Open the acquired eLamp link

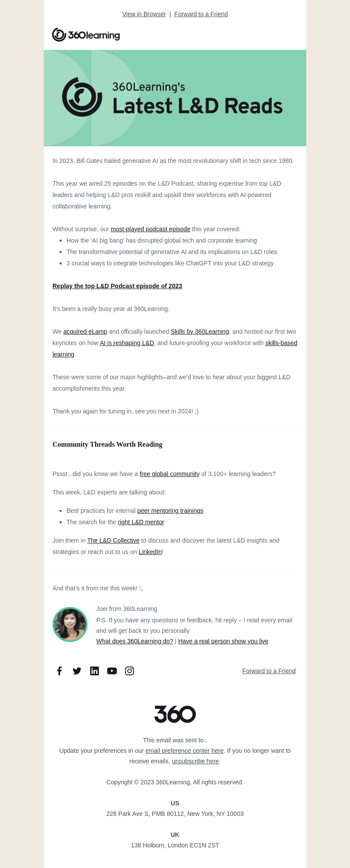(x=85, y=332)
